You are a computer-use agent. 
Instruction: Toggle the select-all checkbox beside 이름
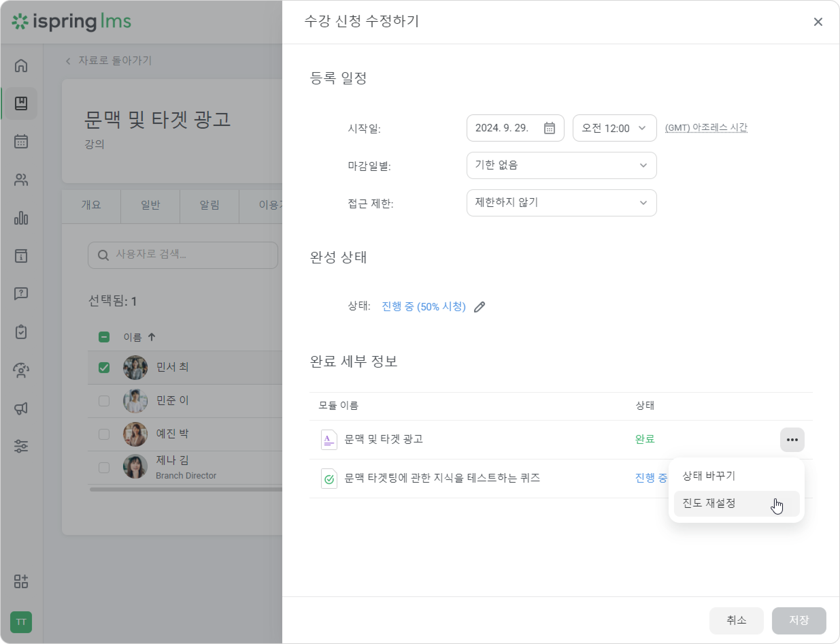coord(104,337)
